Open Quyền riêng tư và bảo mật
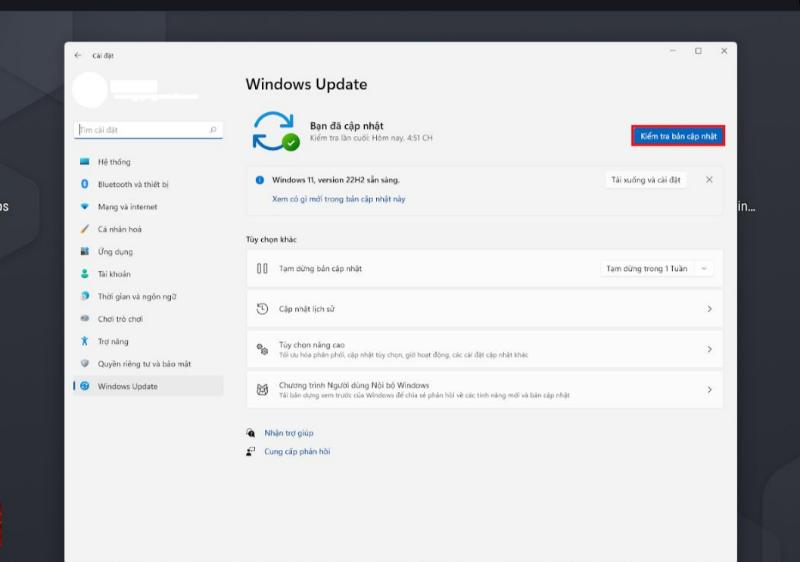Screen dimensions: 800x562 tap(148, 364)
